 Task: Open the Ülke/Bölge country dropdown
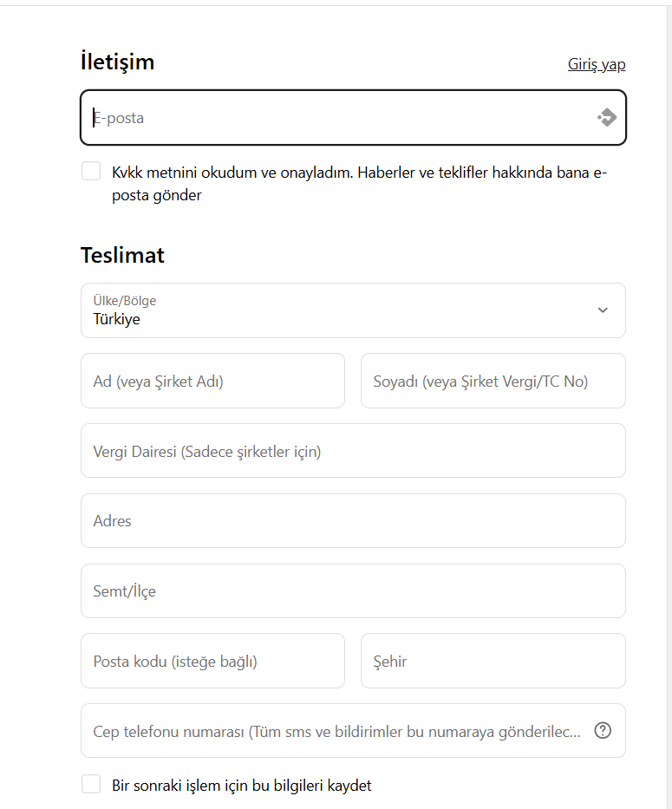[x=353, y=310]
